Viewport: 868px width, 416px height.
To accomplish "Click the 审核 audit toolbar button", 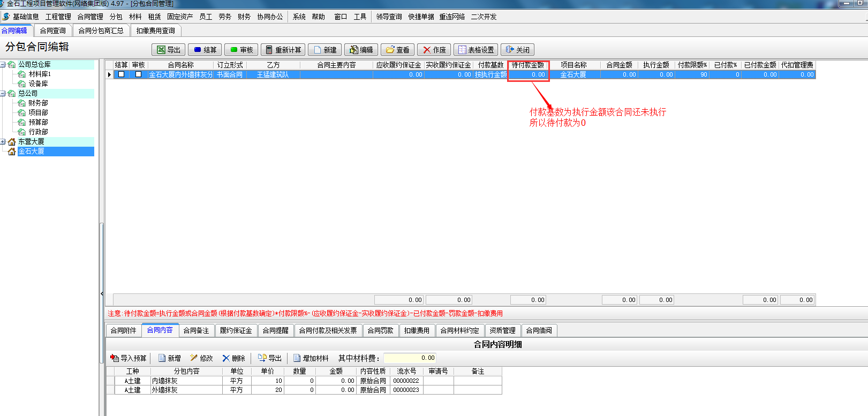I will [241, 50].
